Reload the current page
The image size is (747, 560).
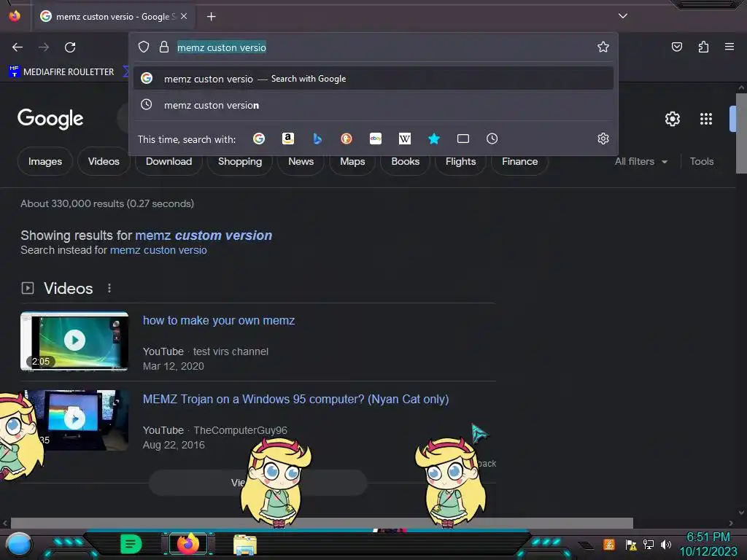pyautogui.click(x=70, y=47)
